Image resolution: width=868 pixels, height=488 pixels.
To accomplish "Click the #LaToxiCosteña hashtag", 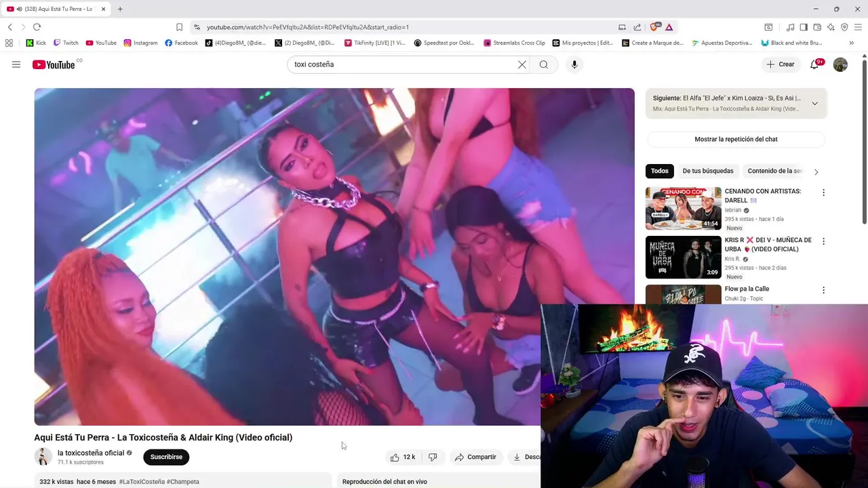I will 142,481.
